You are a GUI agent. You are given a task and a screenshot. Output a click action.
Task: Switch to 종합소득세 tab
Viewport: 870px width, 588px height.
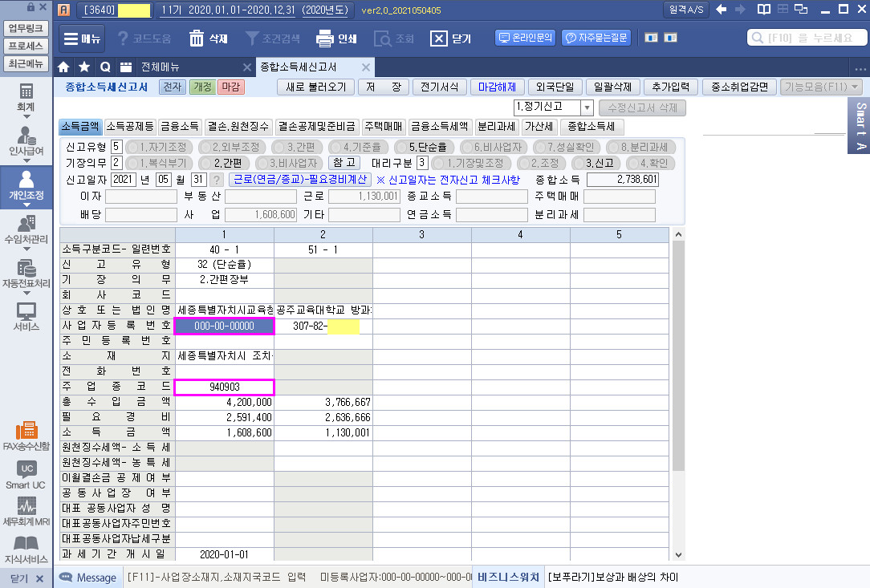(592, 127)
